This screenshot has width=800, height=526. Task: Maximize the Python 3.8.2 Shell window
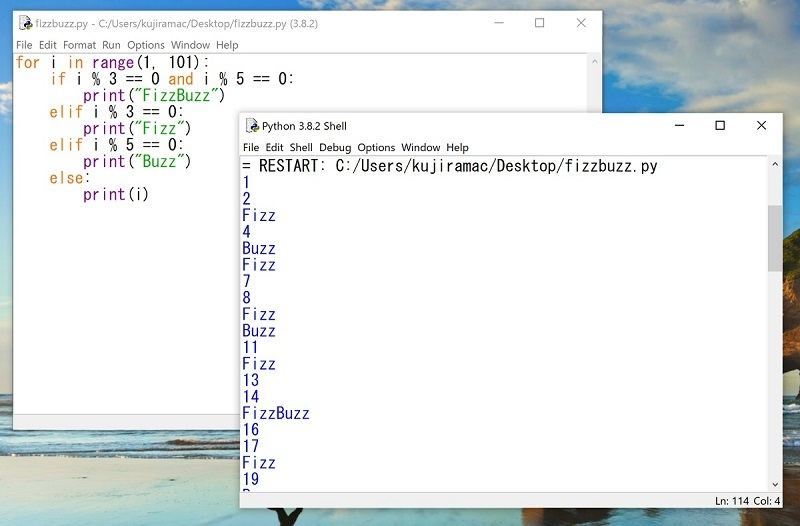coord(720,125)
